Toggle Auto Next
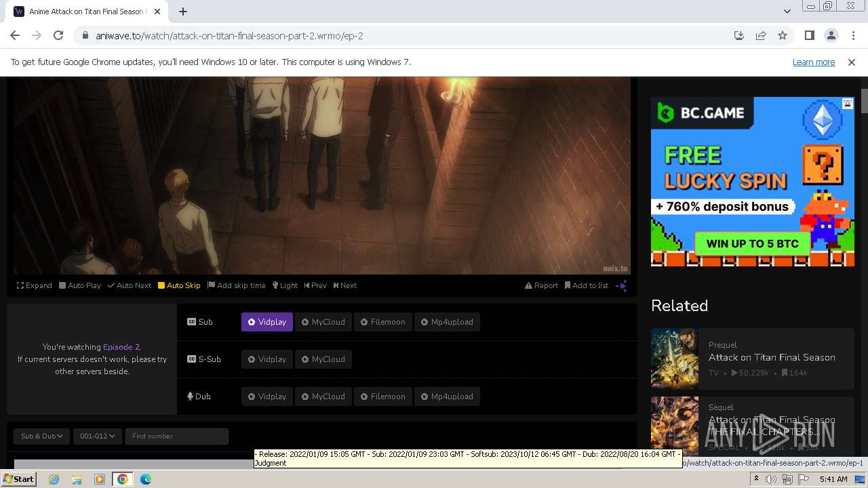The width and height of the screenshot is (868, 488). click(x=130, y=285)
